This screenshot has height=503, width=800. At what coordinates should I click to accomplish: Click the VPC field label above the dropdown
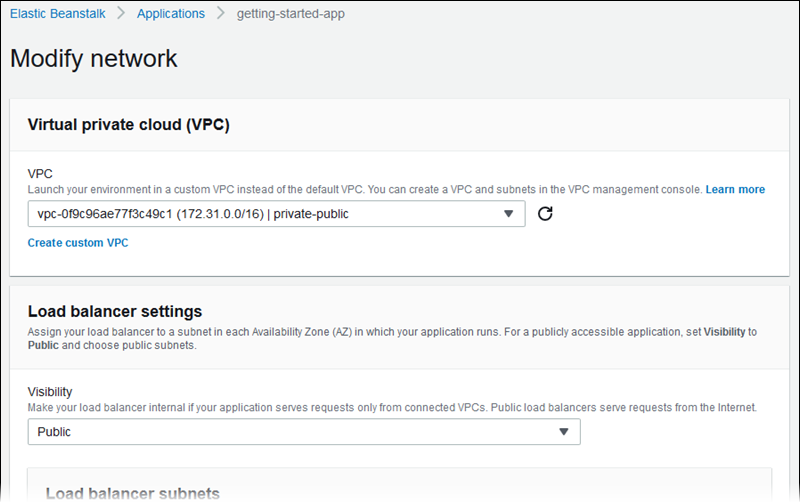(40, 174)
